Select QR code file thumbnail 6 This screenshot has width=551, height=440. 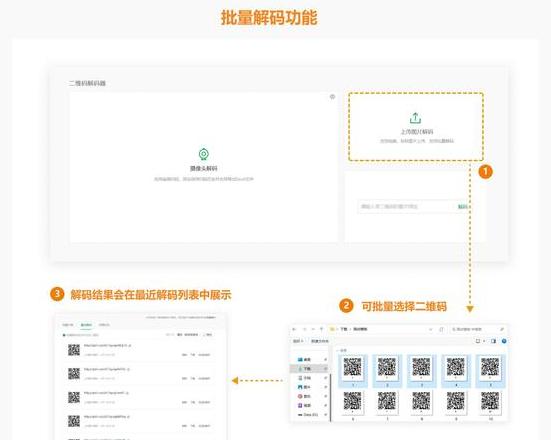point(352,405)
